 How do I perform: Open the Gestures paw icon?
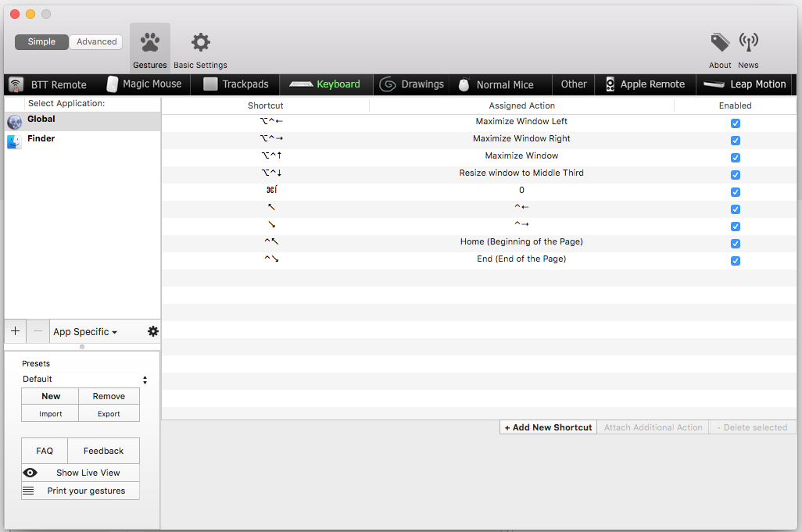pyautogui.click(x=149, y=43)
